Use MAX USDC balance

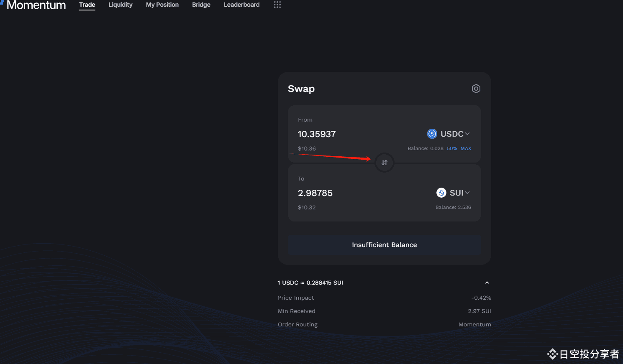click(466, 148)
